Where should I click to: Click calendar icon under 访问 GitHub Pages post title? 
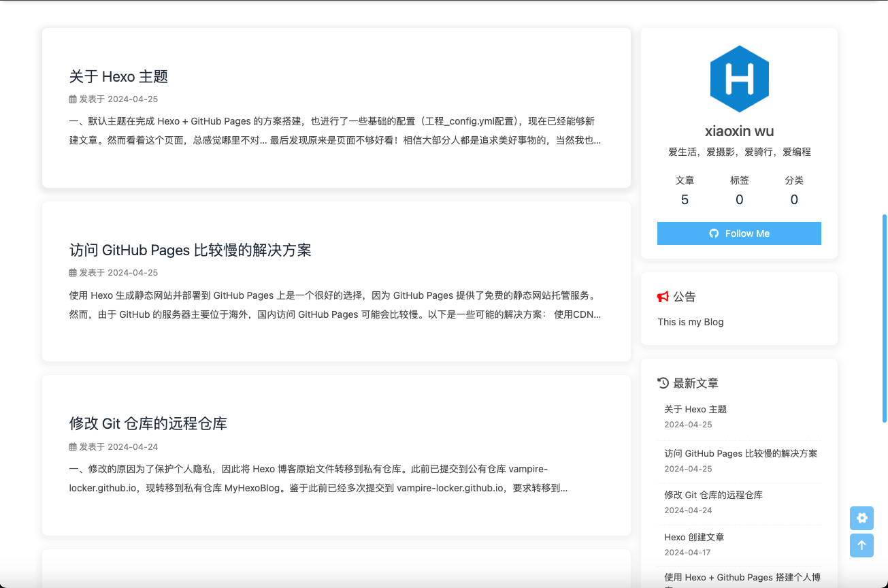73,273
